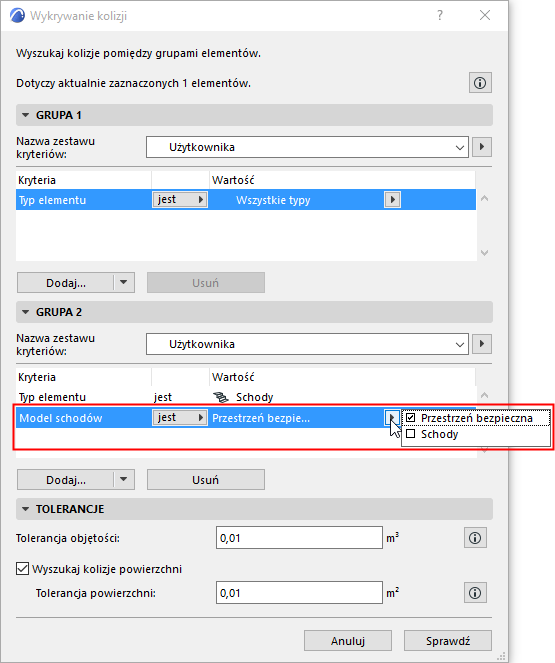The height and width of the screenshot is (663, 555).
Task: Open Grupa 2 criteria set name dropdown
Action: (307, 344)
